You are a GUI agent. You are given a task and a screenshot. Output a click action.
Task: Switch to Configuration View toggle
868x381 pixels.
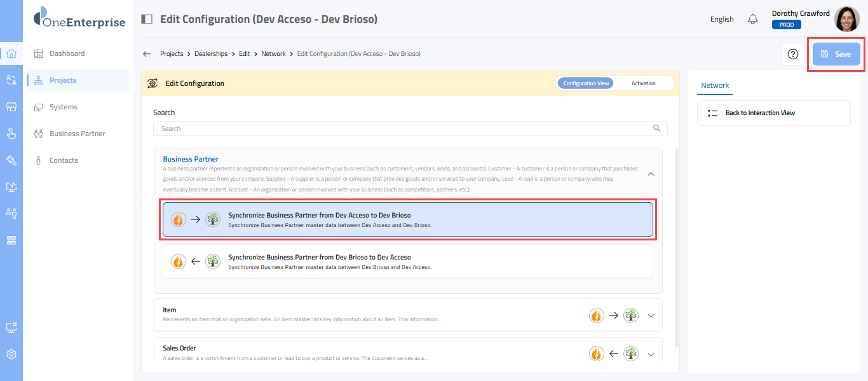[x=586, y=83]
